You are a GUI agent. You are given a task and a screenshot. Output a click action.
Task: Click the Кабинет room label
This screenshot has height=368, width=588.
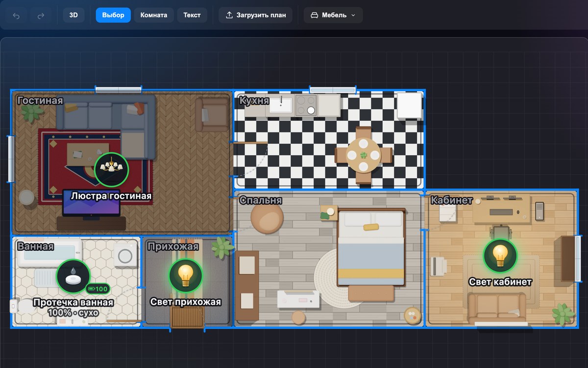click(x=451, y=200)
